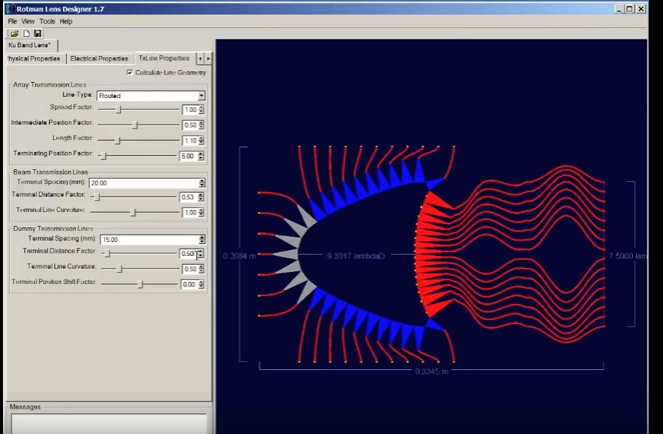The width and height of the screenshot is (663, 434).
Task: Click the Dummy Terminal Line Curvature slider handle
Action: coord(120,269)
